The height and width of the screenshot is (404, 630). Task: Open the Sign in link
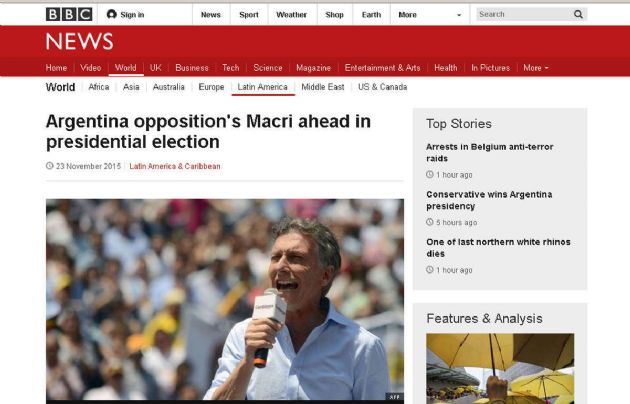132,15
